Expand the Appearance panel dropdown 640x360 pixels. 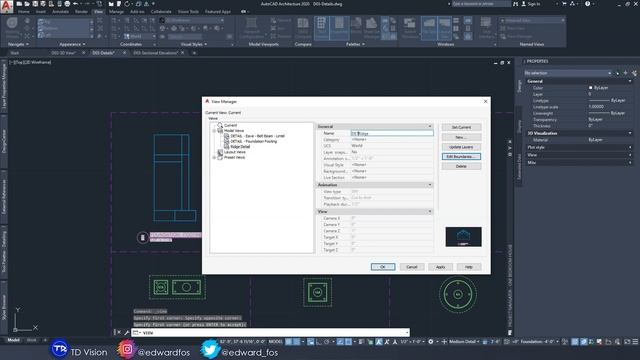(72, 44)
